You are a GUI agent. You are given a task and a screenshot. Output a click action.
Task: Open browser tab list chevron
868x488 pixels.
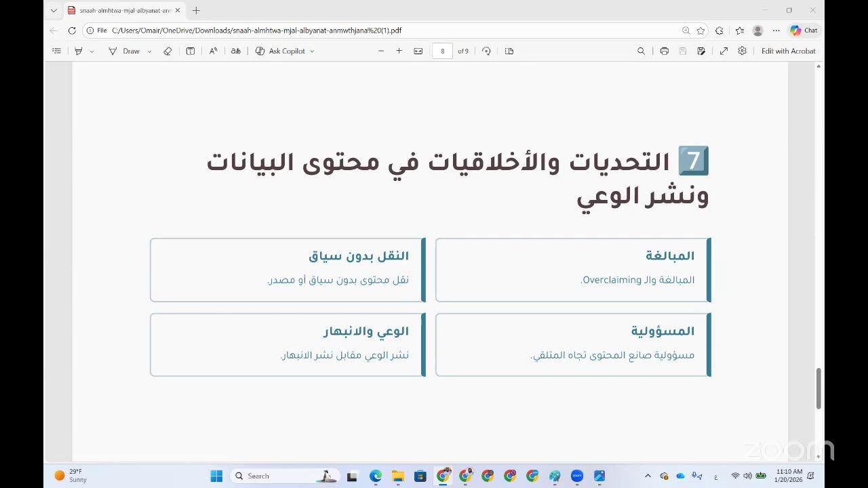[x=54, y=10]
